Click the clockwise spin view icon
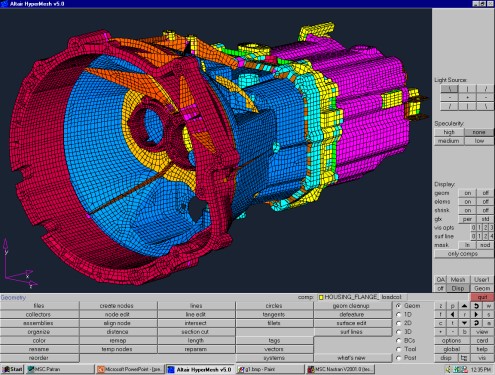Screen dimensions: 495x375 point(476,306)
